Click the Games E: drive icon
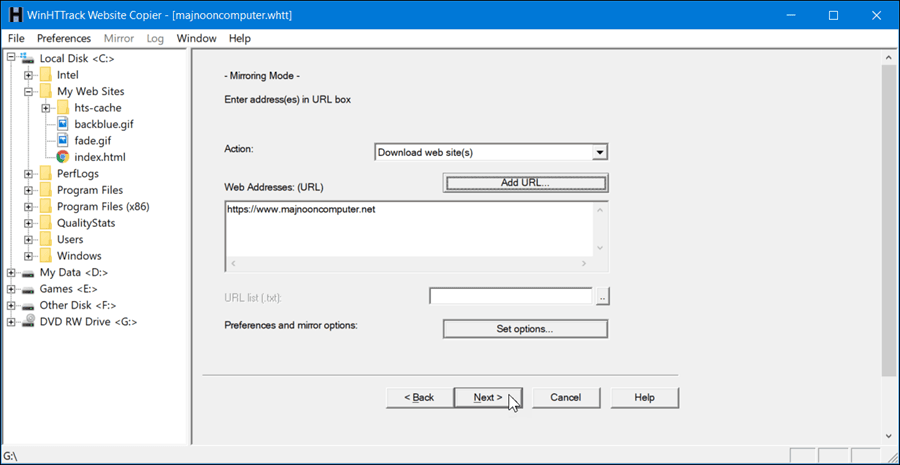The width and height of the screenshot is (900, 465). coord(28,289)
